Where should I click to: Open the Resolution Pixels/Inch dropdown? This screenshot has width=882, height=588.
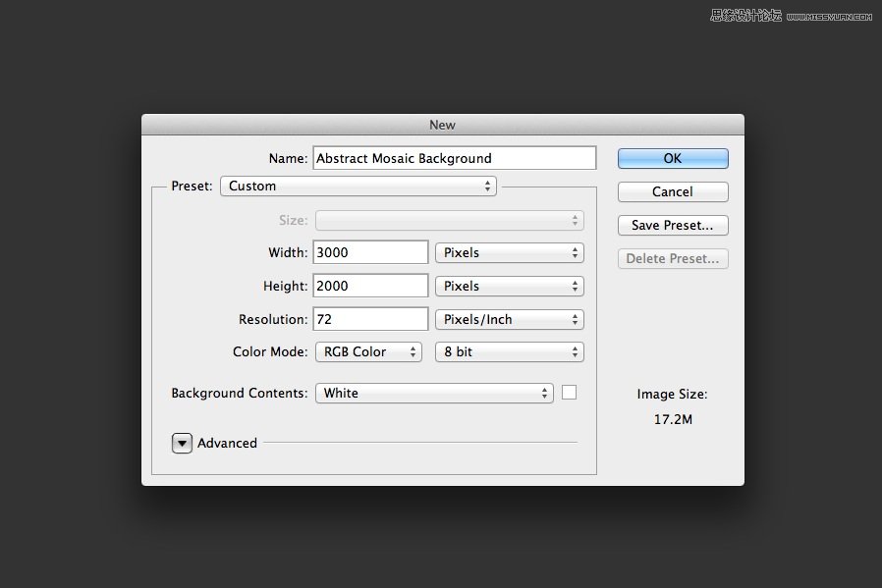pyautogui.click(x=509, y=319)
